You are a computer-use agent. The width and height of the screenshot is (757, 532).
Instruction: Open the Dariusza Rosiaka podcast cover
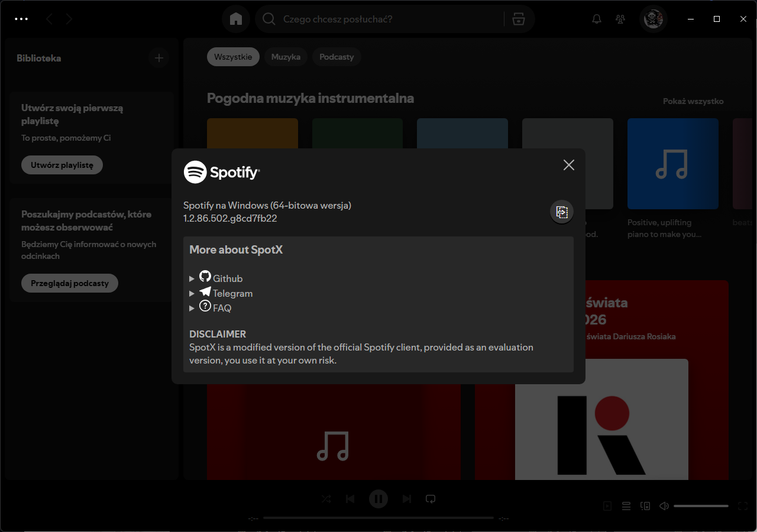click(601, 420)
